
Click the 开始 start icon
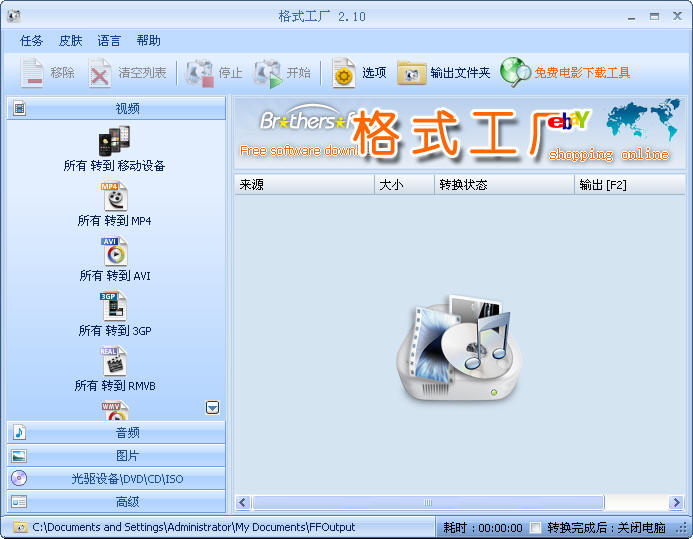(268, 73)
